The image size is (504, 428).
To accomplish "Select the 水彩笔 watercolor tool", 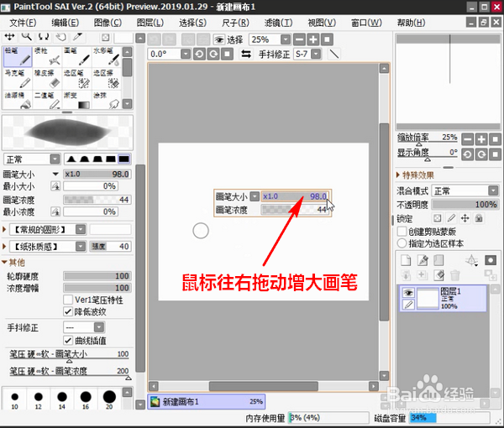I will pos(107,56).
